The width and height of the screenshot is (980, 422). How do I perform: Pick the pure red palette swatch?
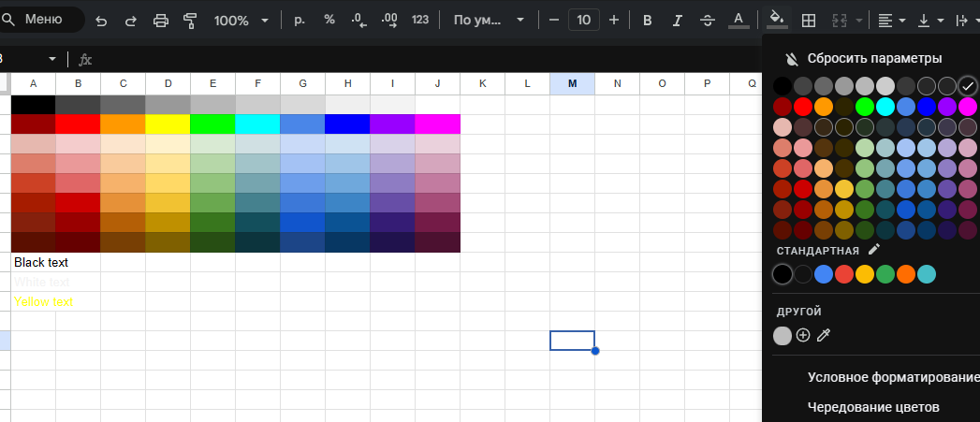tap(803, 107)
